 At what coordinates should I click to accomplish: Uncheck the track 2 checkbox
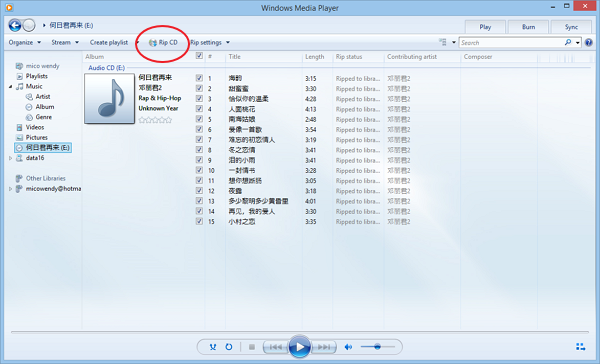(199, 88)
